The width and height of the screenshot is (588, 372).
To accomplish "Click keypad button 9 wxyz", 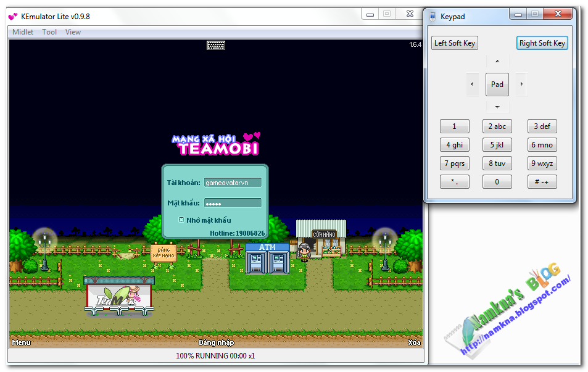I will [542, 163].
